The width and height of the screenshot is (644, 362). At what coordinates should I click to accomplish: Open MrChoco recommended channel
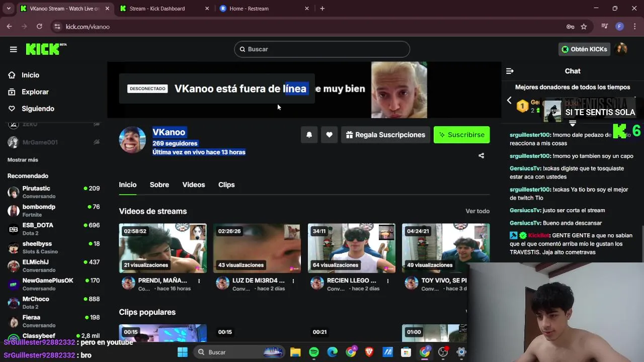[53, 303]
